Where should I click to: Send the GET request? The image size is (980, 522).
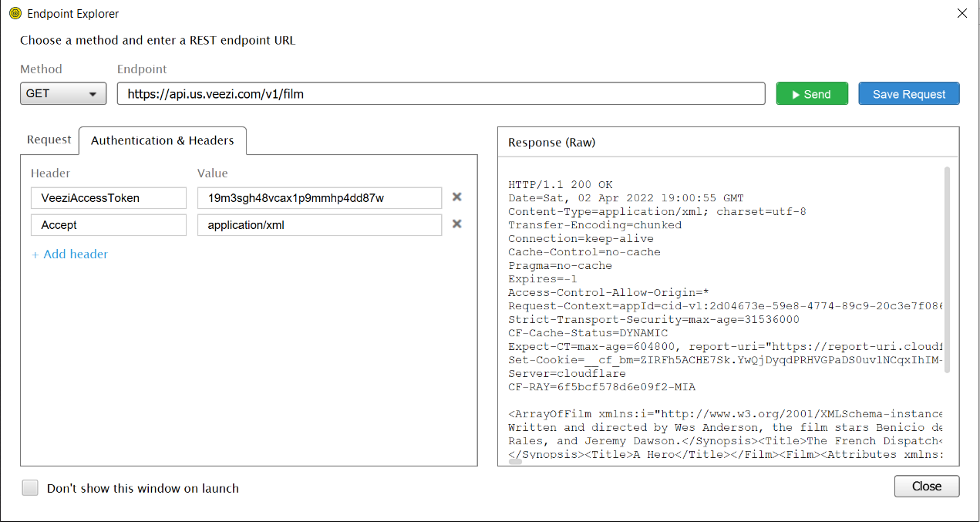click(x=811, y=94)
